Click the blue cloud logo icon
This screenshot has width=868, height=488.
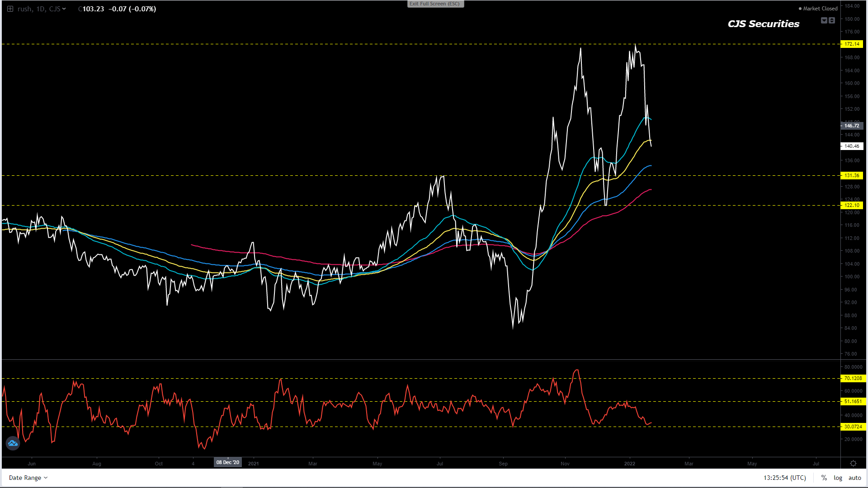13,443
